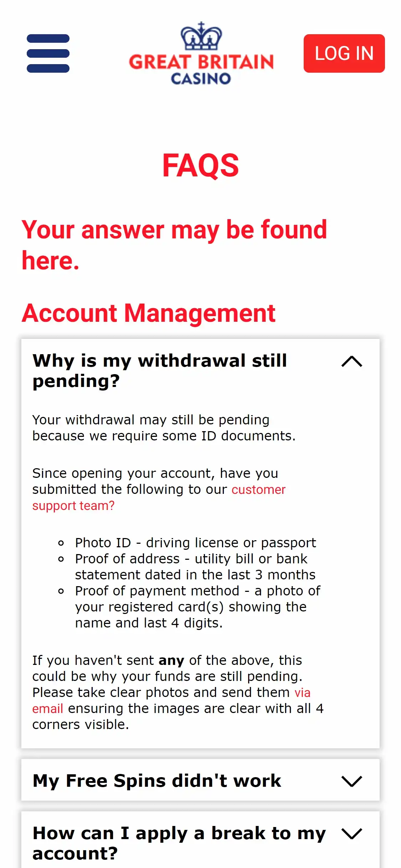Click the "Photo ID" bullet item
401x868 pixels.
195,543
